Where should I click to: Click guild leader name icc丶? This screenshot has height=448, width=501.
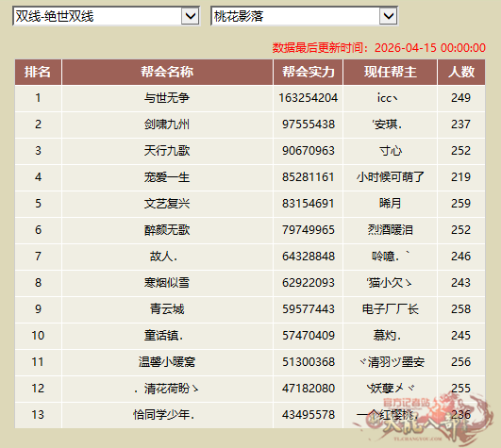pos(387,98)
